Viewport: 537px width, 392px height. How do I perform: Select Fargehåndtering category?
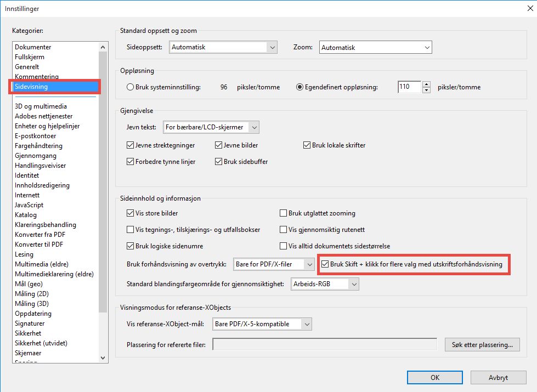pyautogui.click(x=38, y=146)
